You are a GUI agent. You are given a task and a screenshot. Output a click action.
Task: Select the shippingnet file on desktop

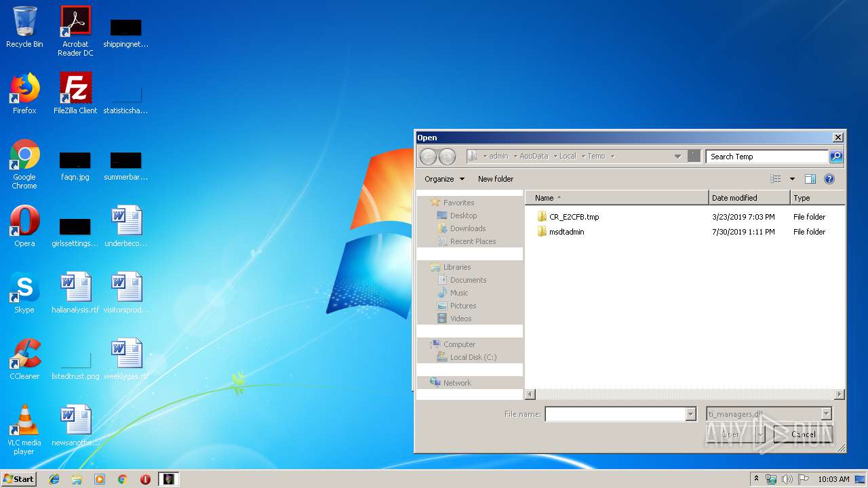point(126,33)
